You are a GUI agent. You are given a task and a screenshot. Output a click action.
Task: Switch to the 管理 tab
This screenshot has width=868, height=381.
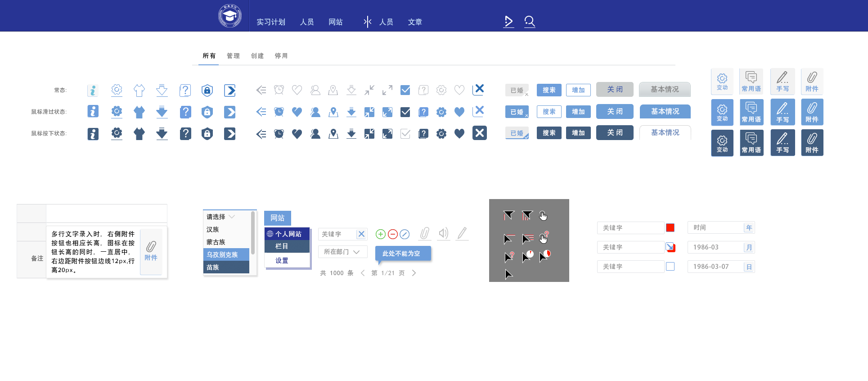pos(233,56)
